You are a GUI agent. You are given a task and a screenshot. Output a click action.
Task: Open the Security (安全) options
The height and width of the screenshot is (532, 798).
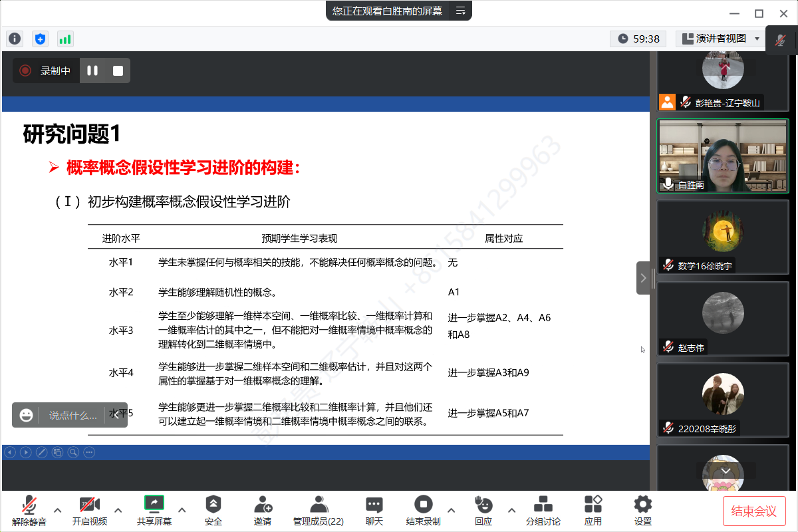(x=213, y=511)
